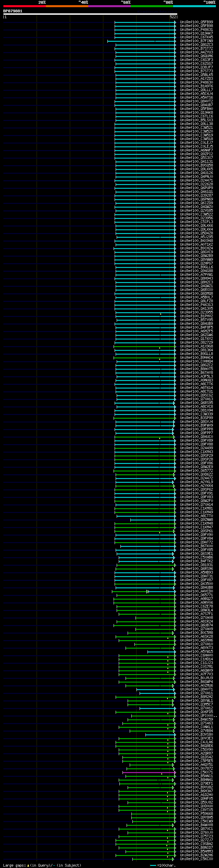Click the Large gaps legend text
219x868 pixels.
tap(42, 865)
